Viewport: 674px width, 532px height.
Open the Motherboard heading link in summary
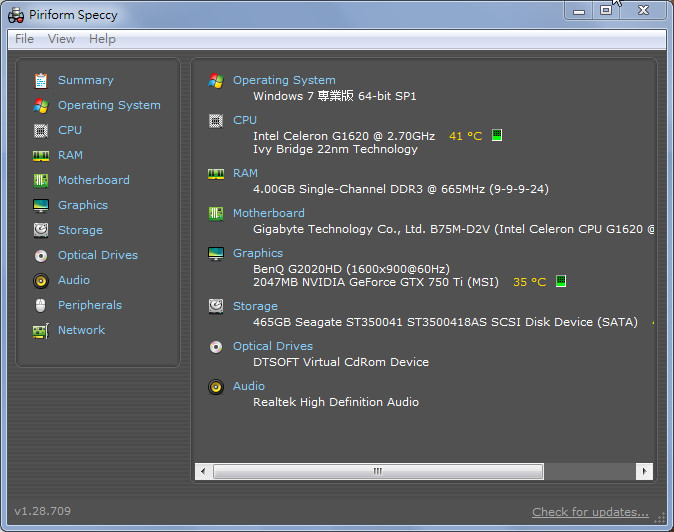coord(269,213)
